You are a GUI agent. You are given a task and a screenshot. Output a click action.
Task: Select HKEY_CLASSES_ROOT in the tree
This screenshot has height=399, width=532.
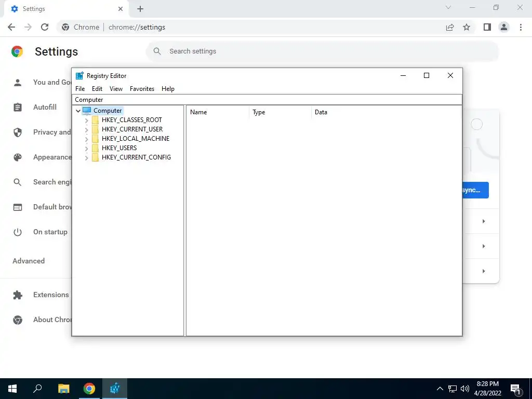(x=131, y=120)
